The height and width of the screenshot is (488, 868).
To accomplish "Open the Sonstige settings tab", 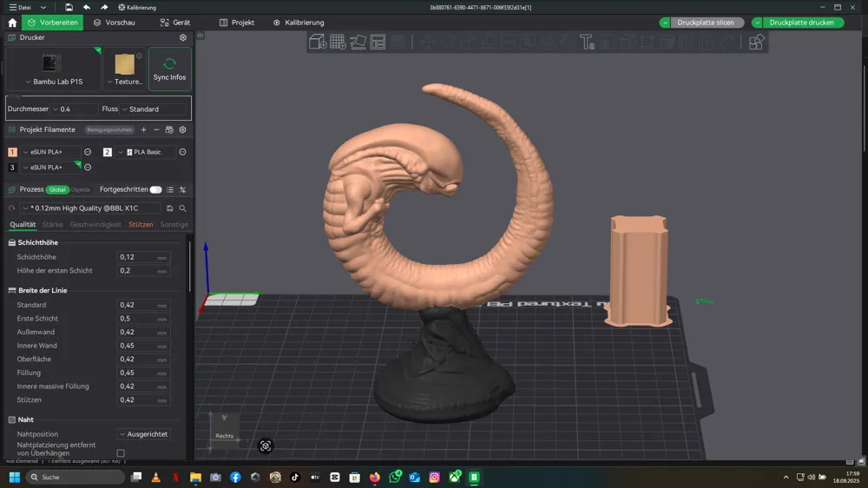I will [x=174, y=224].
